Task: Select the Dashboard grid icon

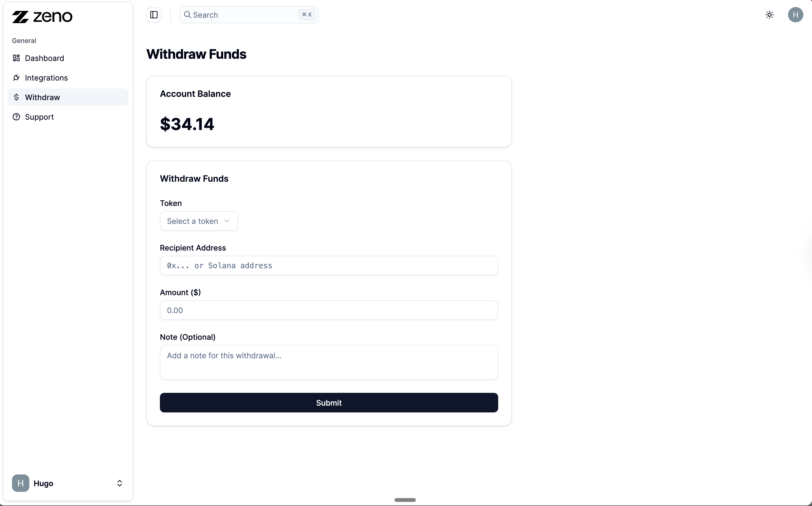Action: pyautogui.click(x=16, y=58)
